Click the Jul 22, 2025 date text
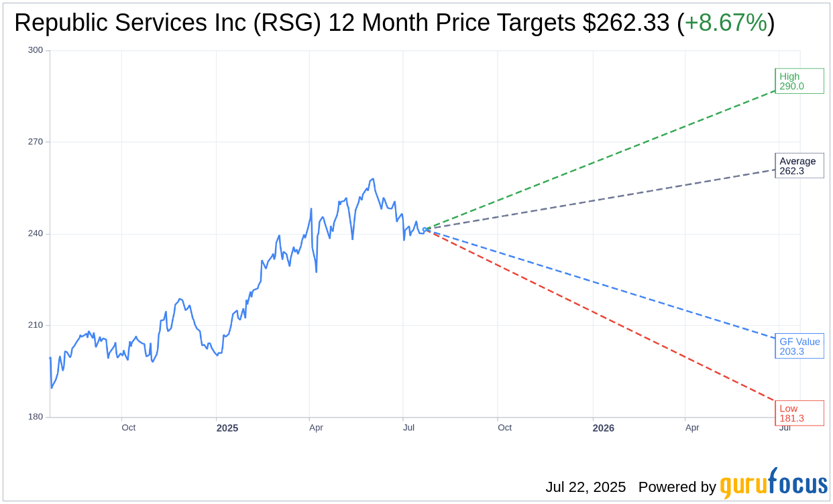The image size is (833, 504). click(586, 487)
